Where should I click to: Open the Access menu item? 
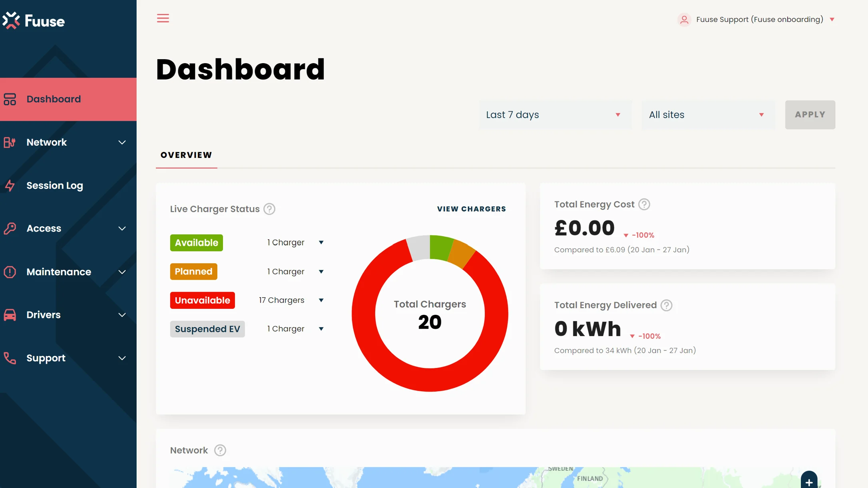(68, 228)
